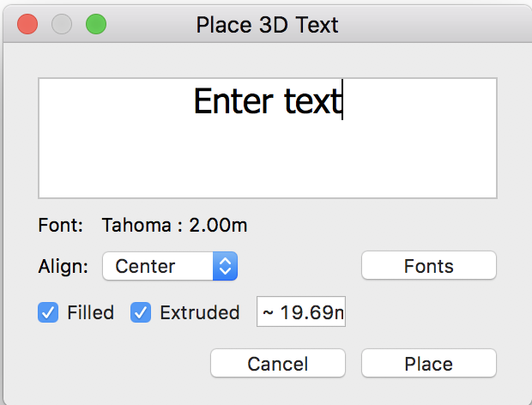Viewport: 532px width, 405px height.
Task: Click the green zoom window button
Action: click(x=96, y=24)
